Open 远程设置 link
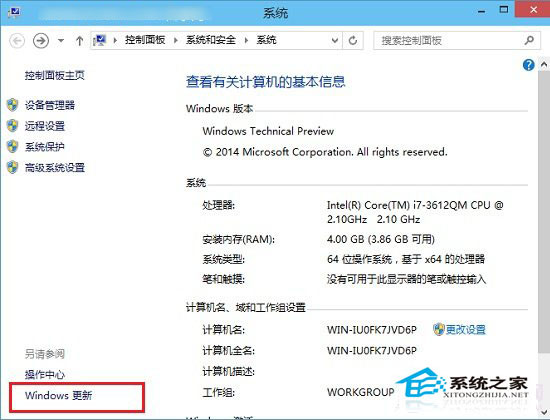The width and height of the screenshot is (550, 420). (x=45, y=126)
